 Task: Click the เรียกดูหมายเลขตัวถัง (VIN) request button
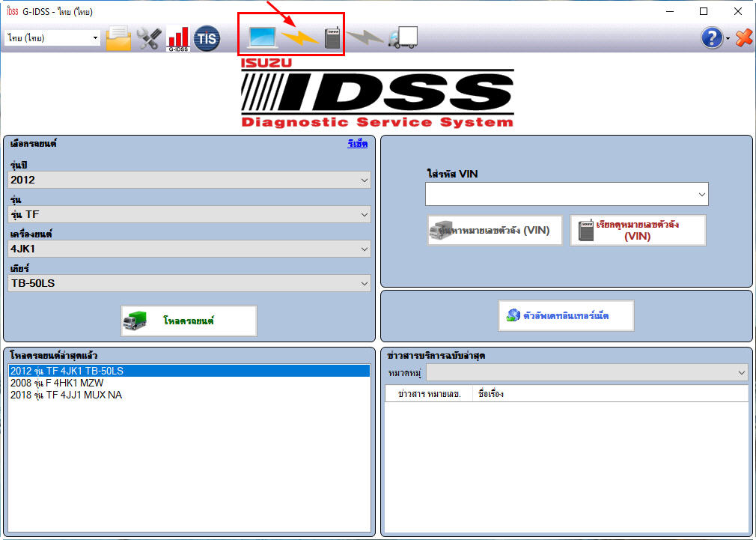[x=638, y=230]
